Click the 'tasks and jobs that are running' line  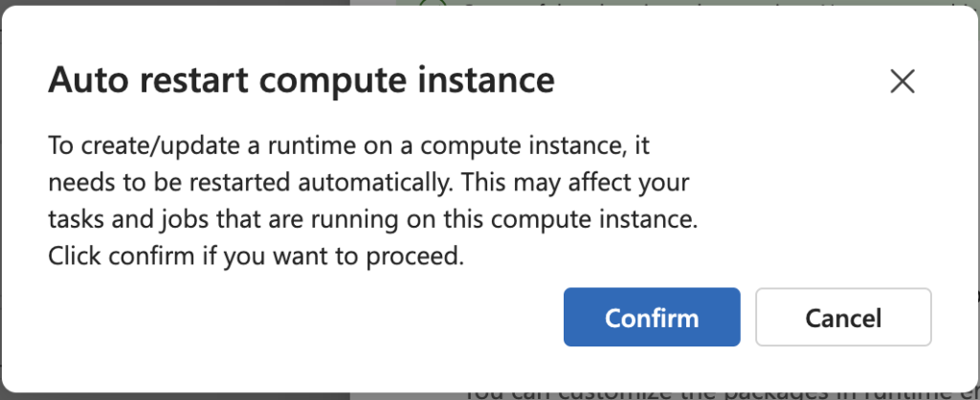373,220
